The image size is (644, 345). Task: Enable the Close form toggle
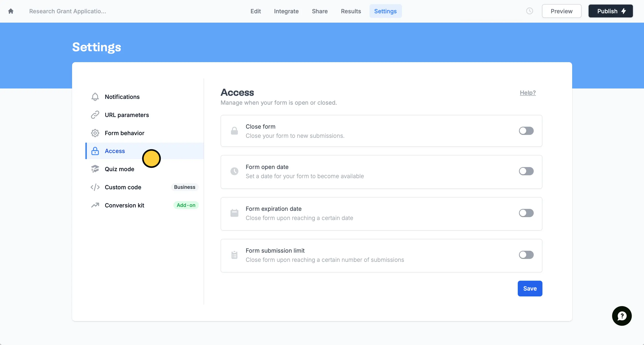526,131
